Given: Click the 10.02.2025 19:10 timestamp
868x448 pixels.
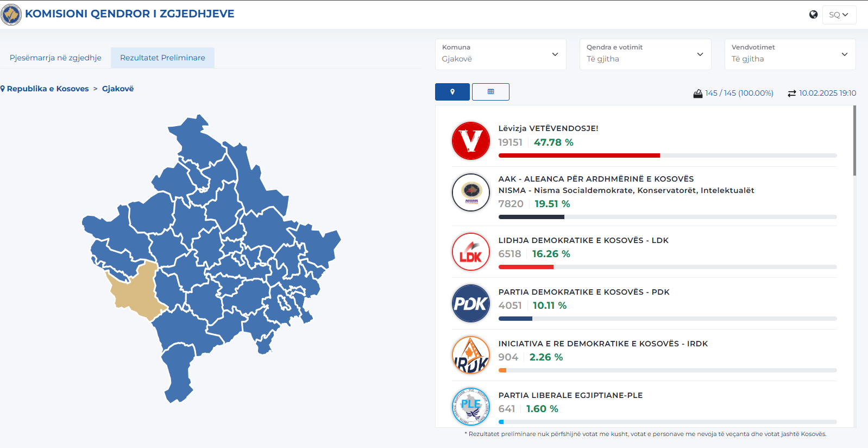Looking at the screenshot, I should [x=827, y=93].
